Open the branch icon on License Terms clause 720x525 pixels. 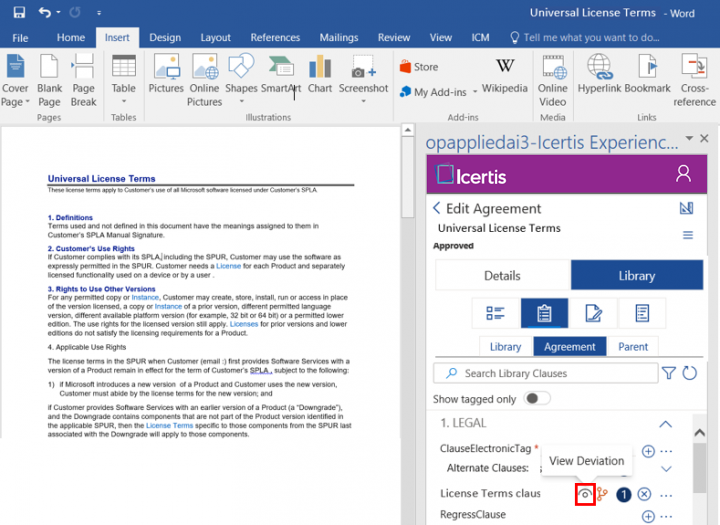coord(602,495)
